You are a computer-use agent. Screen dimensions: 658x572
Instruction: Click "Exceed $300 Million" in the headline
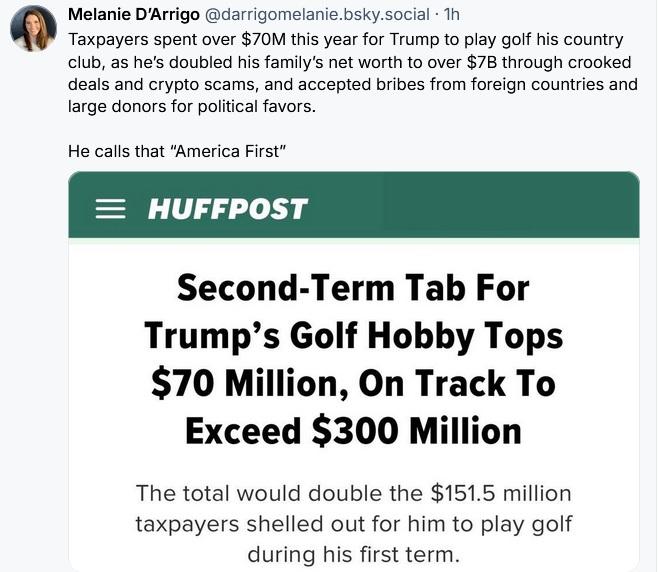pyautogui.click(x=353, y=431)
